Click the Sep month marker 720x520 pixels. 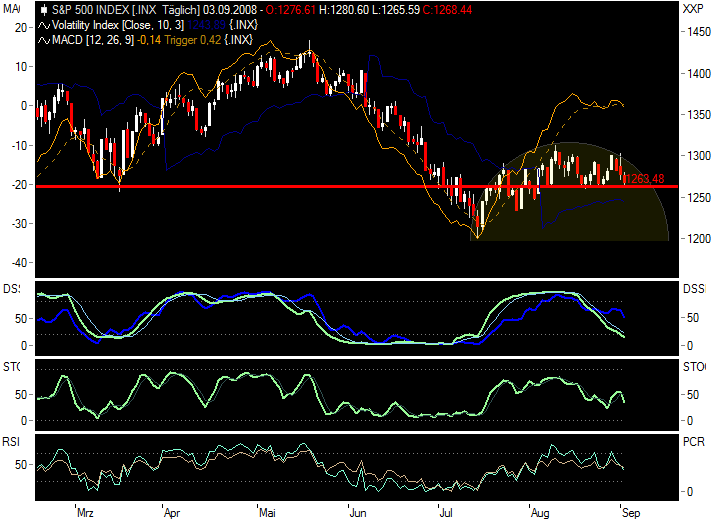(631, 513)
